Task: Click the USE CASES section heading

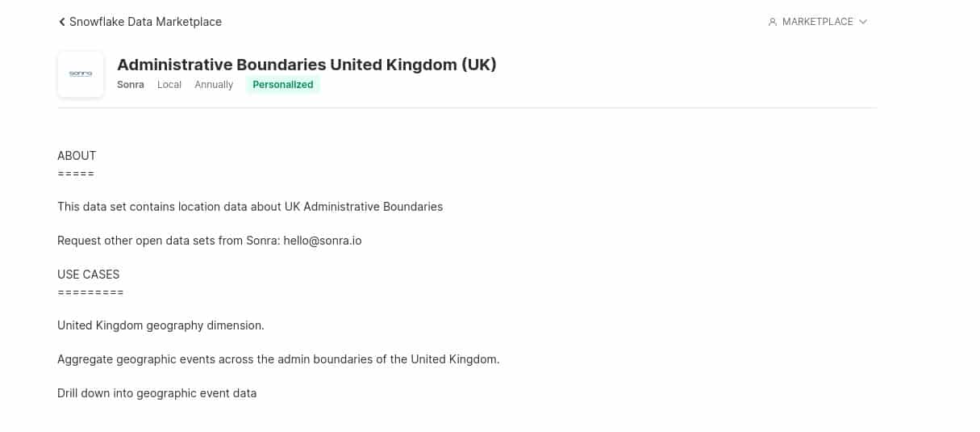Action: point(89,275)
